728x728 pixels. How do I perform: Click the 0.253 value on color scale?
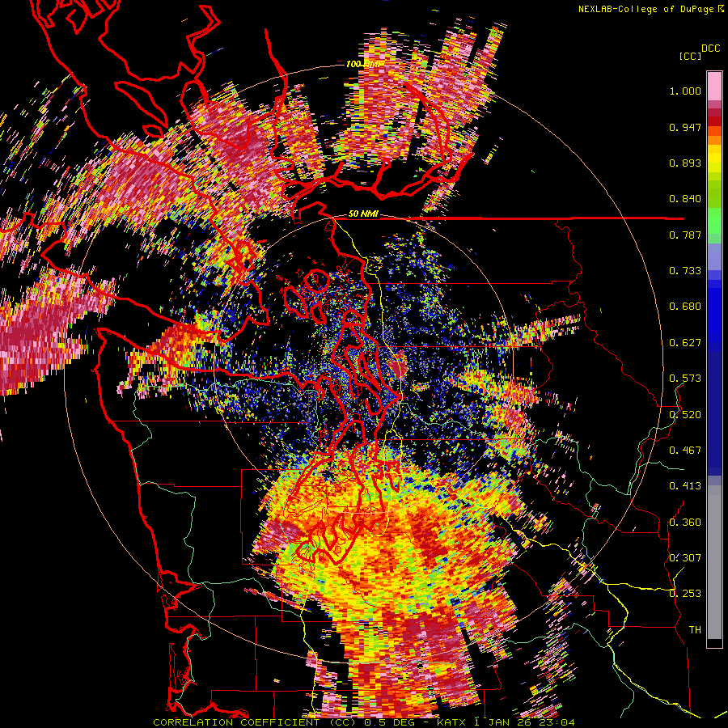[x=685, y=594]
